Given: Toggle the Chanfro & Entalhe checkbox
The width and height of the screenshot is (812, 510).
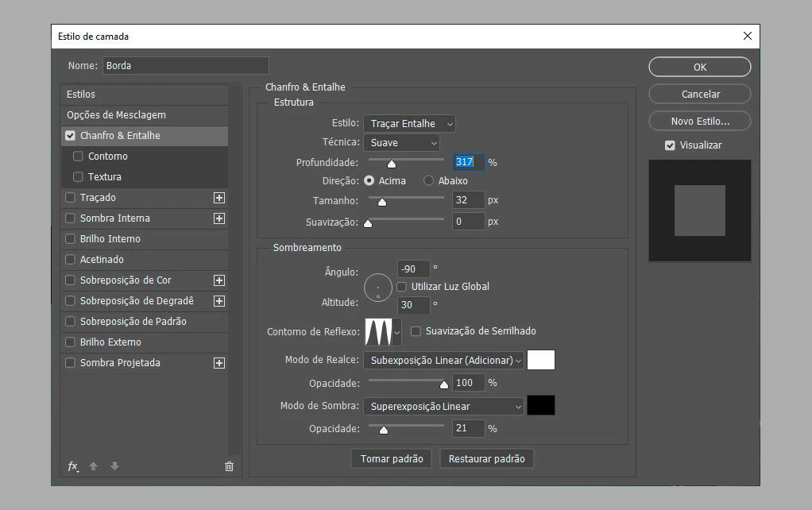Looking at the screenshot, I should [x=71, y=136].
